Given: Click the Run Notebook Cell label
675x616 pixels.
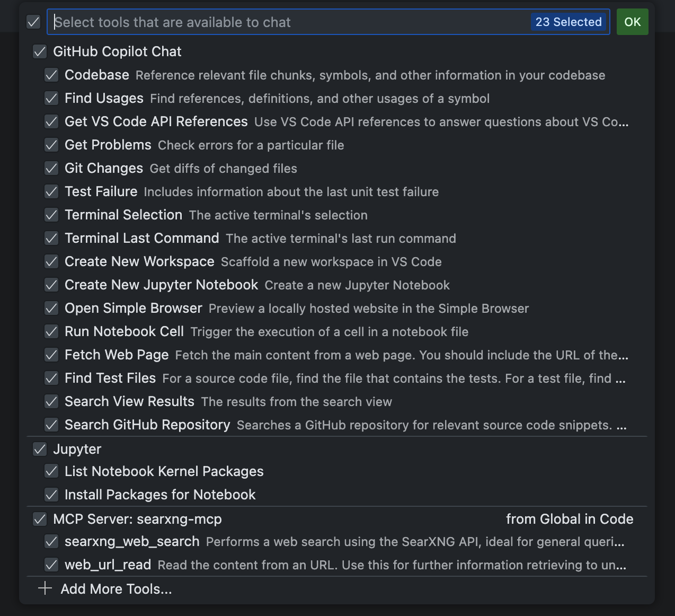Looking at the screenshot, I should coord(124,332).
